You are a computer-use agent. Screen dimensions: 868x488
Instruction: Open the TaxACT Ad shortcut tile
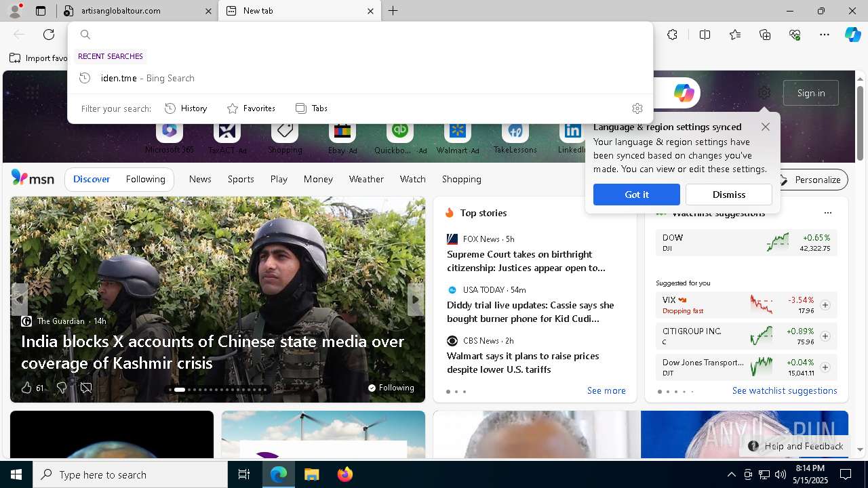[227, 138]
